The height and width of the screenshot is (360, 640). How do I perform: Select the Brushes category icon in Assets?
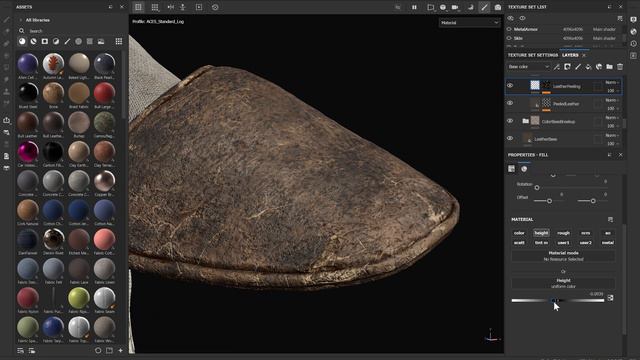point(67,41)
